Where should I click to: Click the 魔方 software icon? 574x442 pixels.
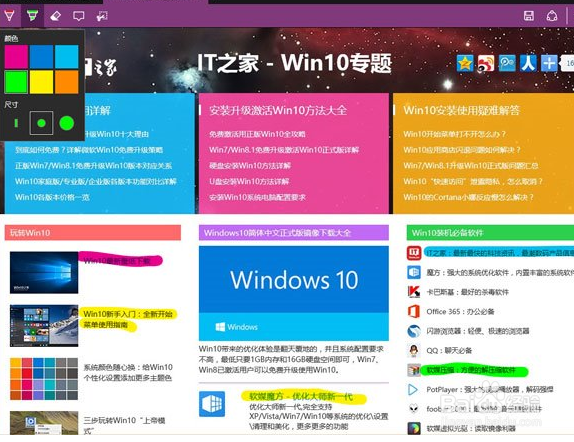(414, 272)
